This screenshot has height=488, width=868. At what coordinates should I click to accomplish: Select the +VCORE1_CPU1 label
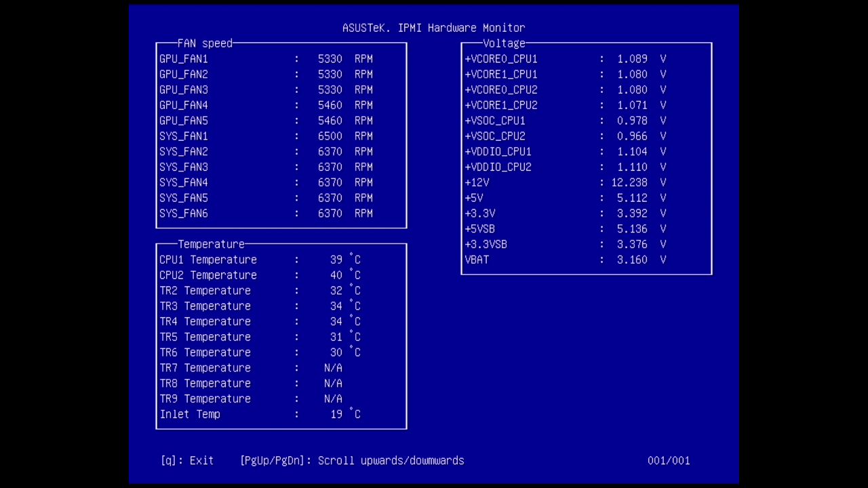[x=501, y=75]
